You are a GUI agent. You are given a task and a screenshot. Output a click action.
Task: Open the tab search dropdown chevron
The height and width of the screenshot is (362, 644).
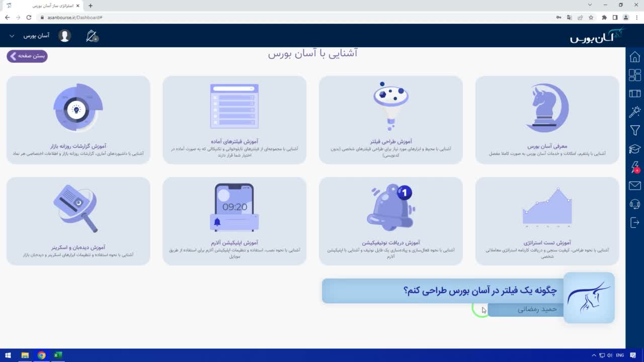590,5
